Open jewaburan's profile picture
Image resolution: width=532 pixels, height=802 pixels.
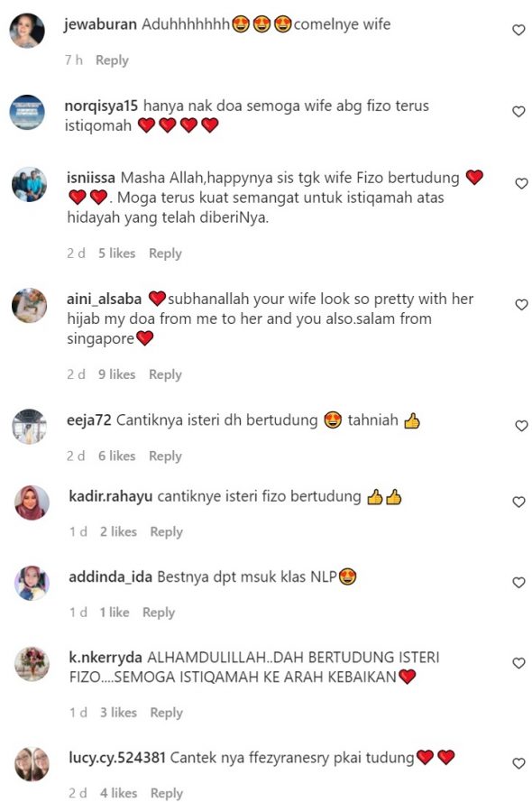pos(28,31)
